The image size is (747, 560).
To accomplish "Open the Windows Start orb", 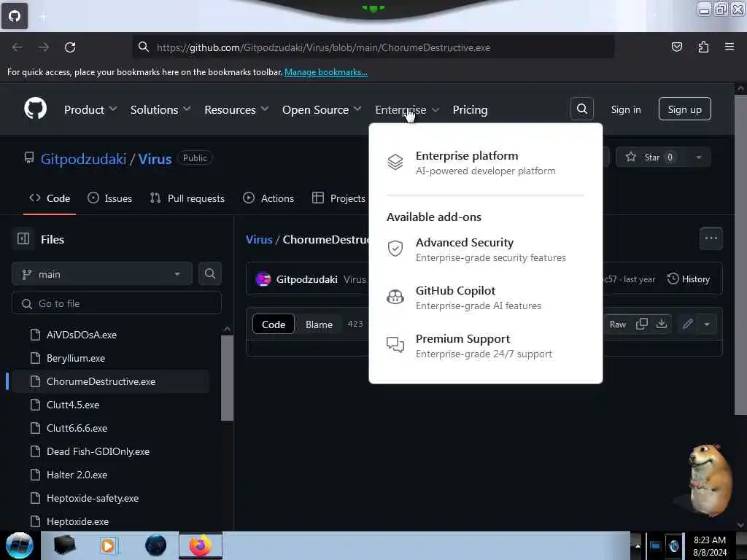I will coord(20,545).
